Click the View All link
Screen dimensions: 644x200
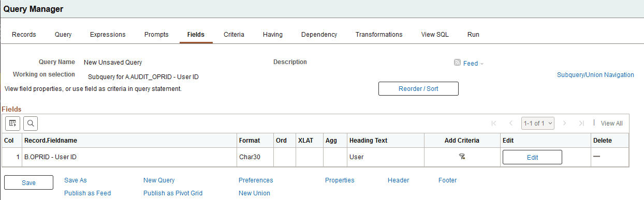point(611,124)
